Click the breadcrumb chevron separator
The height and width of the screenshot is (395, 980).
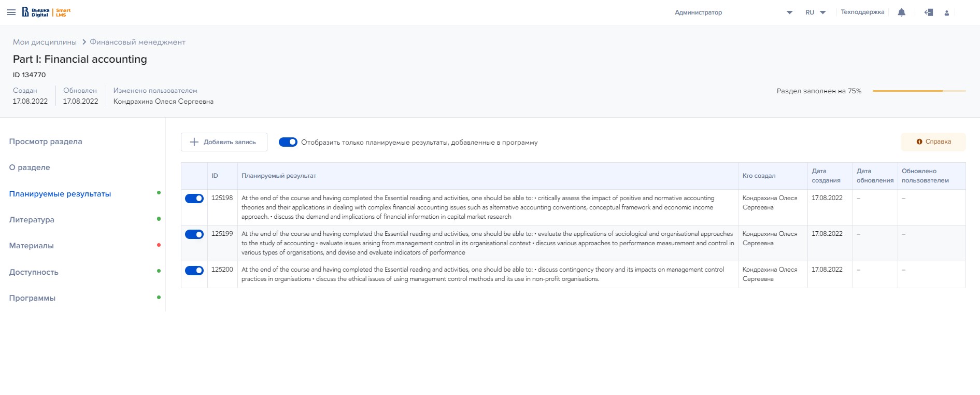tap(83, 42)
